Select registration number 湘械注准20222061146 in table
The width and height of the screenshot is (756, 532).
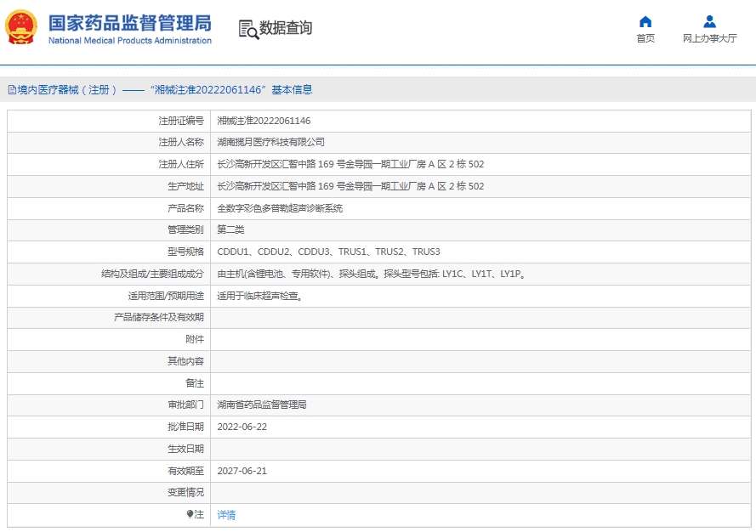[264, 121]
